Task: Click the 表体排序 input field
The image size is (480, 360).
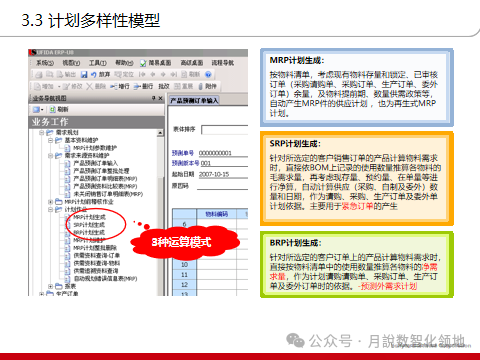Action: tap(225, 130)
